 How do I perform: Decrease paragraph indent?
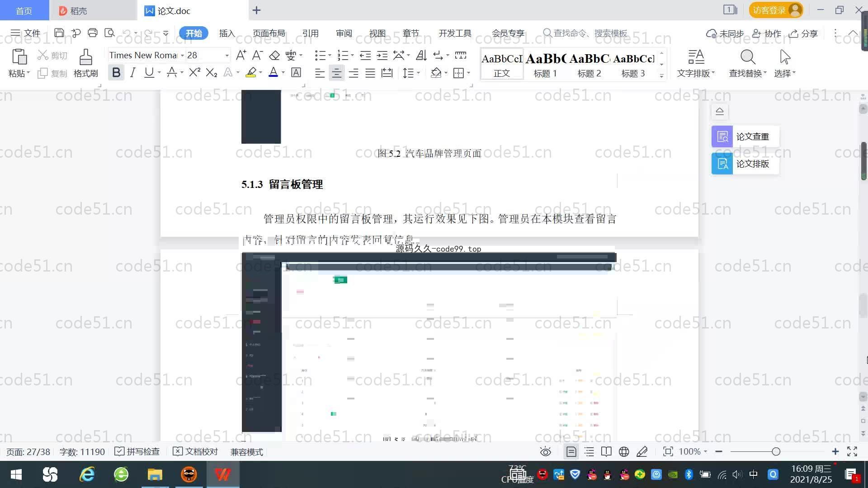pyautogui.click(x=365, y=55)
